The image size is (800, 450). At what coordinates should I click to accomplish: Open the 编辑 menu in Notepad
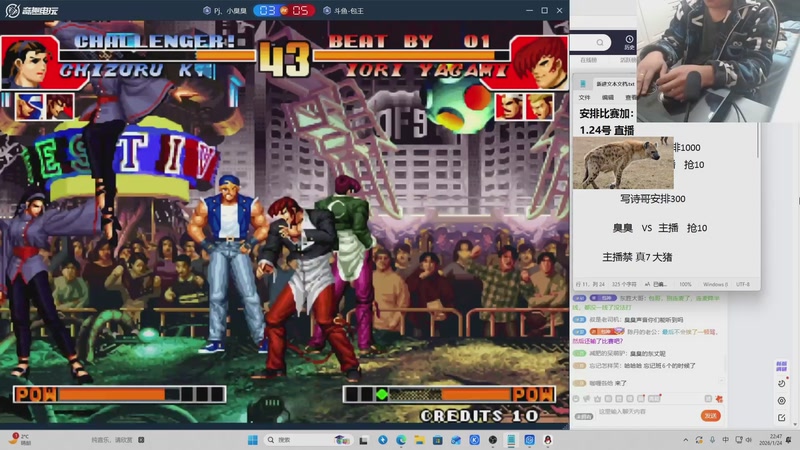tap(608, 97)
